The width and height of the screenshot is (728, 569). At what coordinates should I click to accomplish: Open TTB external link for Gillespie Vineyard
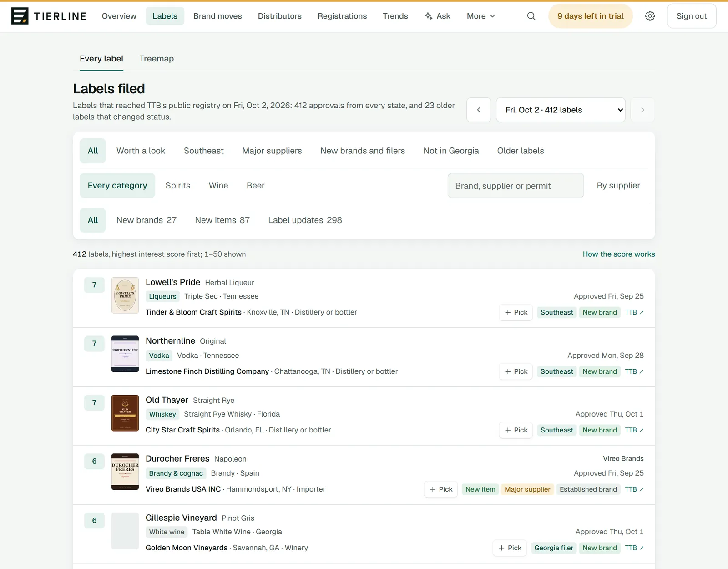634,548
